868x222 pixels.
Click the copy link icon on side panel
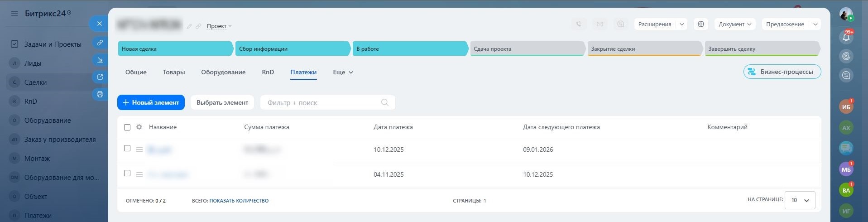point(100,43)
